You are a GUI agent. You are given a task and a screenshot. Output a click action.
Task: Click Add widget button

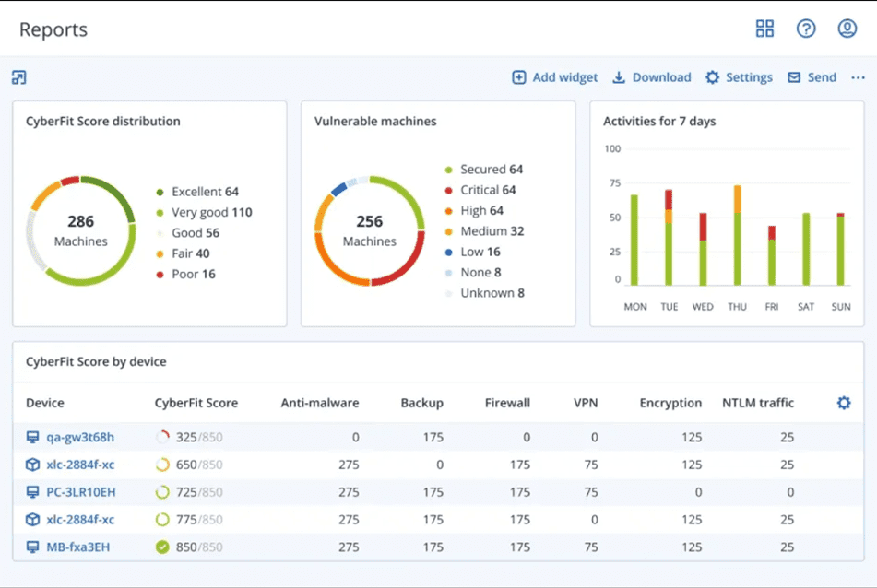pos(555,77)
